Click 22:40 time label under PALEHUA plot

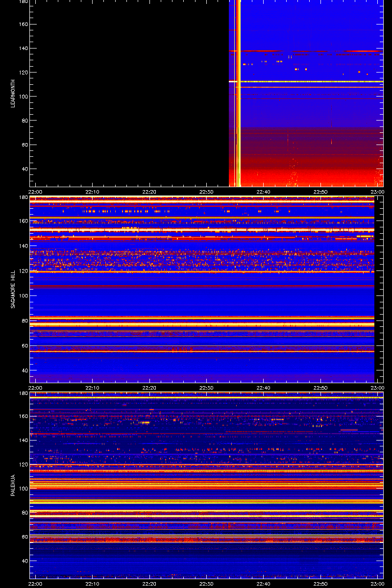[x=263, y=584]
